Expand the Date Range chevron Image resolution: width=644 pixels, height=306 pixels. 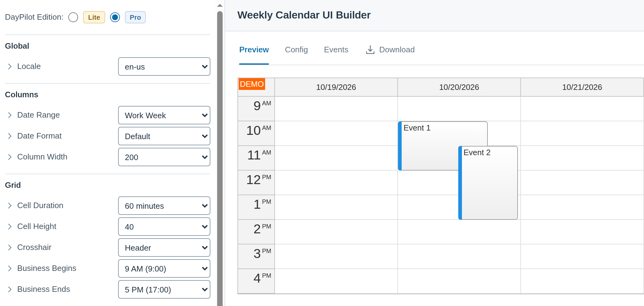(10, 115)
